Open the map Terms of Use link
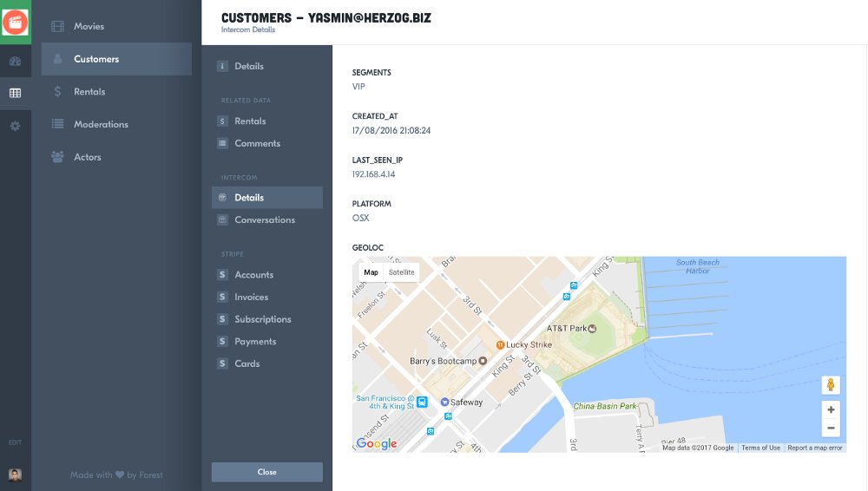Viewport: 868px width, 491px height. [760, 448]
